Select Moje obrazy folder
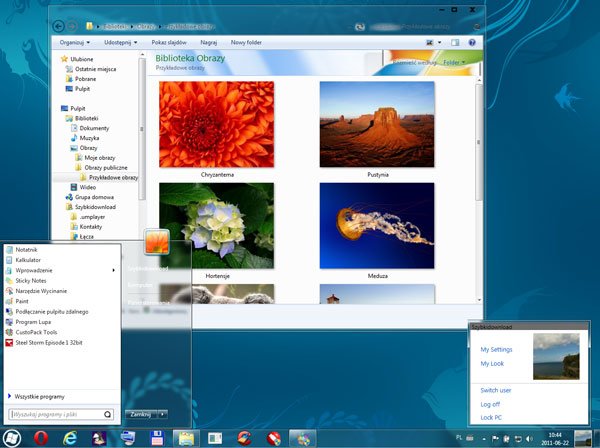This screenshot has width=600, height=448. (95, 158)
